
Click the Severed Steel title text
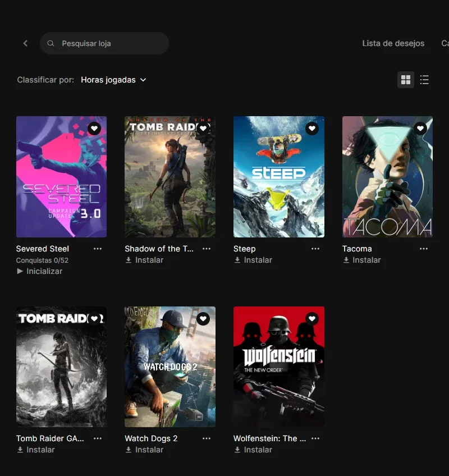click(x=43, y=249)
